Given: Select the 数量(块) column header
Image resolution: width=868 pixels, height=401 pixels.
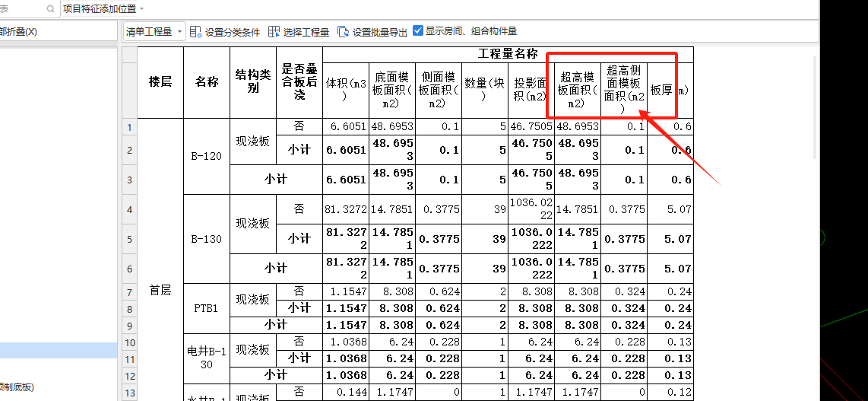Looking at the screenshot, I should coord(485,91).
